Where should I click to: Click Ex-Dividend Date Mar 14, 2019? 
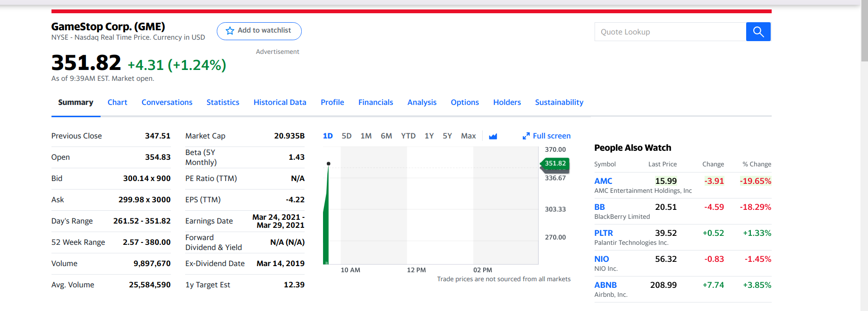[281, 264]
